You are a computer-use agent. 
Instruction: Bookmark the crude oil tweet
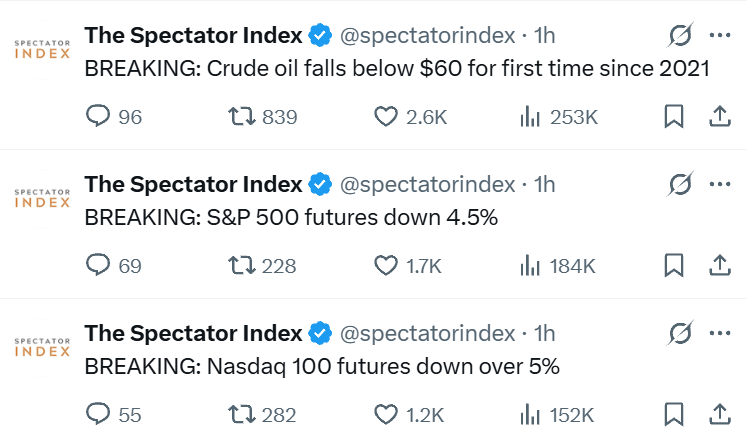(674, 117)
